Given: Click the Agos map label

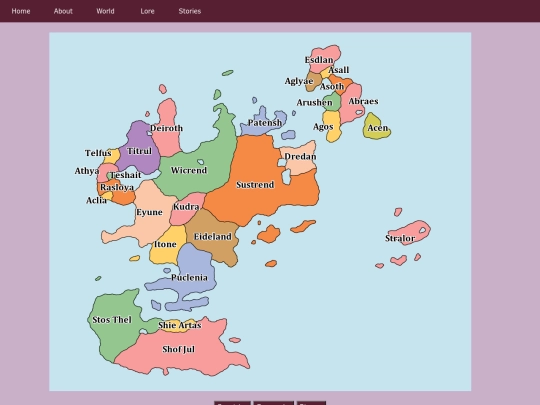Looking at the screenshot, I should (323, 127).
